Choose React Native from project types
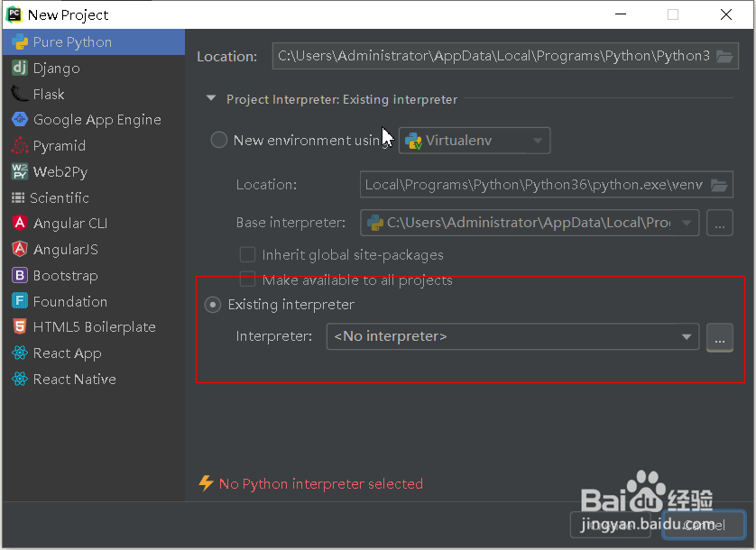 coord(74,380)
